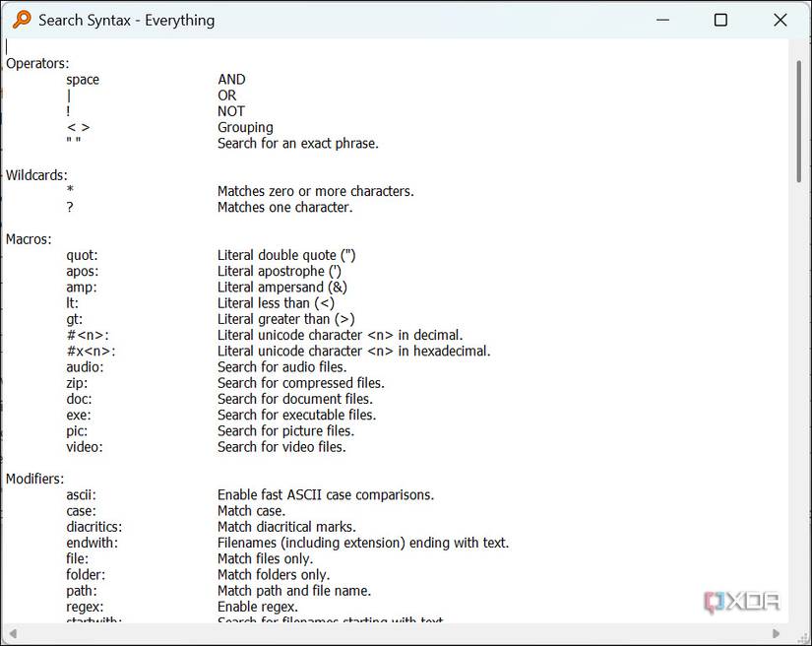The height and width of the screenshot is (646, 812).
Task: Click the #<n>: macro entry
Action: (x=88, y=335)
